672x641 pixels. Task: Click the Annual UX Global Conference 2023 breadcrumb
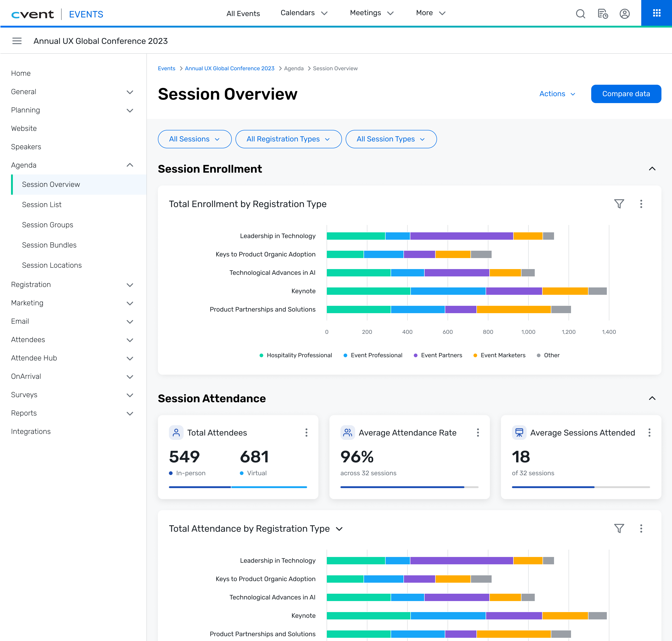click(x=229, y=68)
